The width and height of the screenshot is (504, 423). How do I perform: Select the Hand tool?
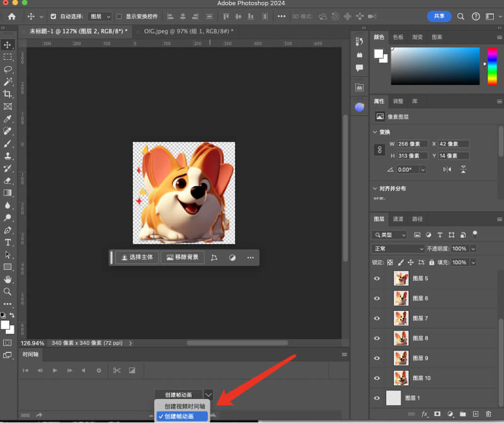click(x=8, y=279)
